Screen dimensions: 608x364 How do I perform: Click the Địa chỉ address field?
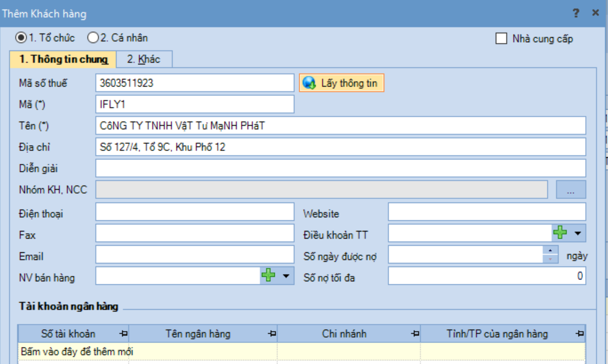(x=340, y=147)
